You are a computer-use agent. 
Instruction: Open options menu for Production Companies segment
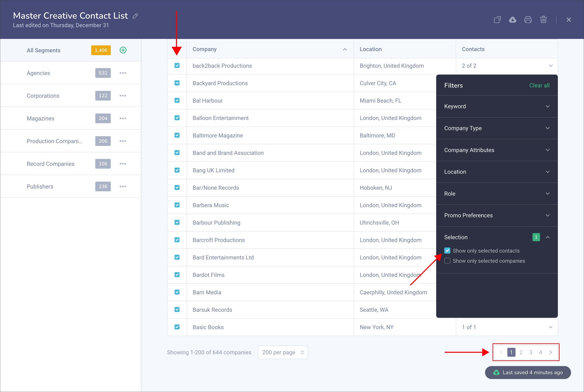123,141
